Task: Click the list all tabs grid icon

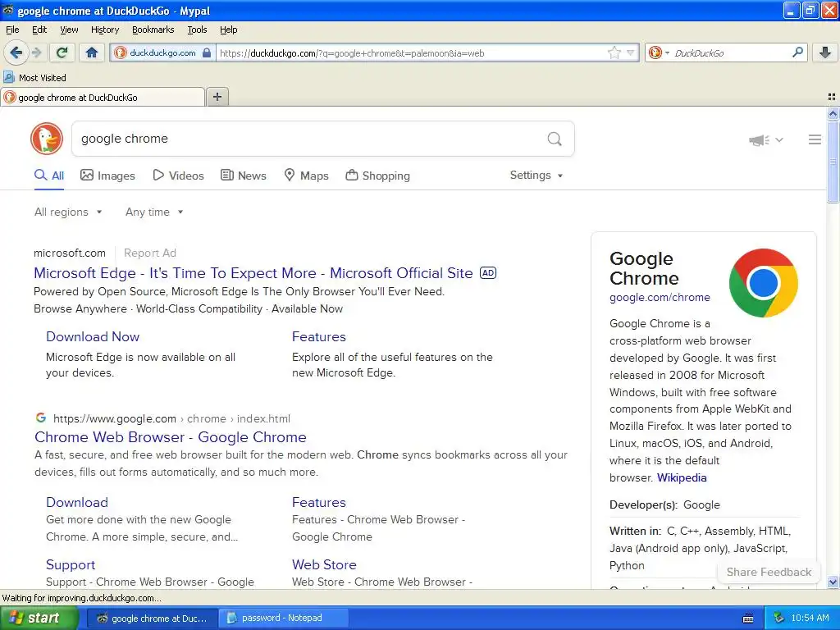Action: click(832, 97)
